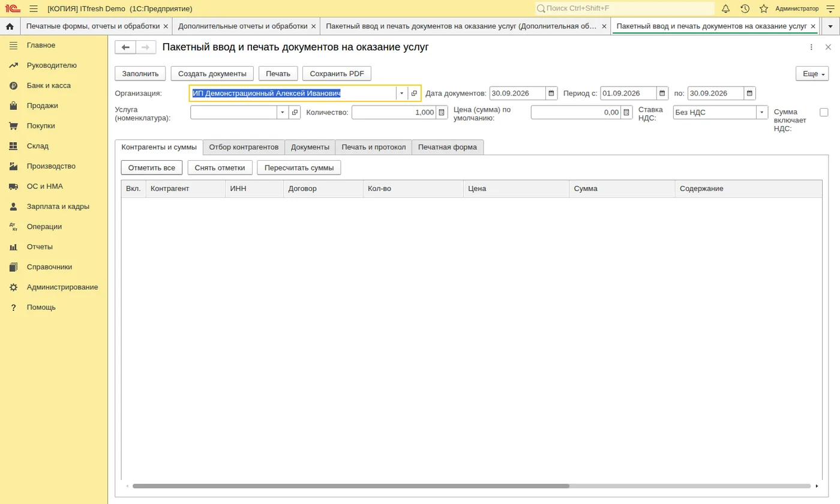Click the Отметить все button
Screen dimensions: 840x504
click(152, 168)
